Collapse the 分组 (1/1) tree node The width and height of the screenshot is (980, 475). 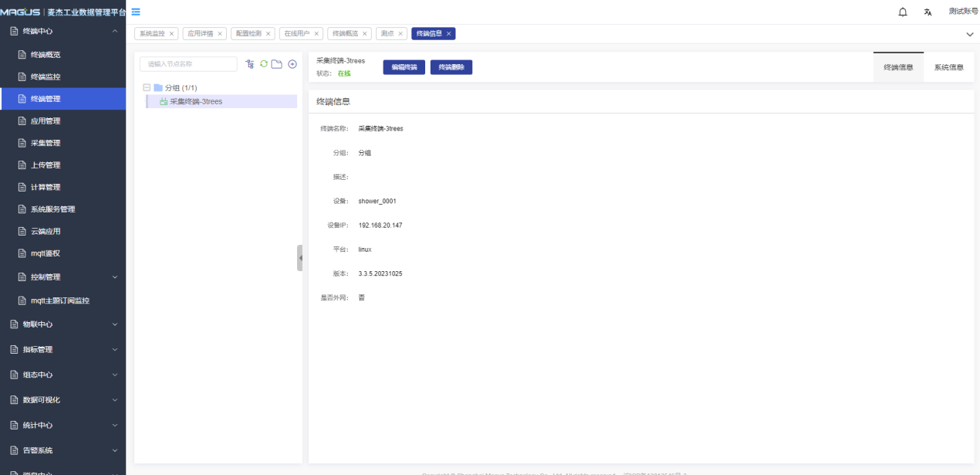click(147, 88)
